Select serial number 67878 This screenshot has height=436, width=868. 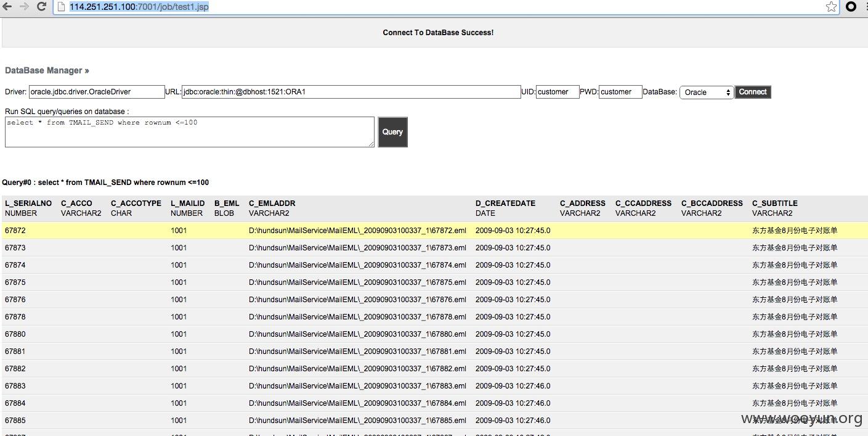pos(15,317)
